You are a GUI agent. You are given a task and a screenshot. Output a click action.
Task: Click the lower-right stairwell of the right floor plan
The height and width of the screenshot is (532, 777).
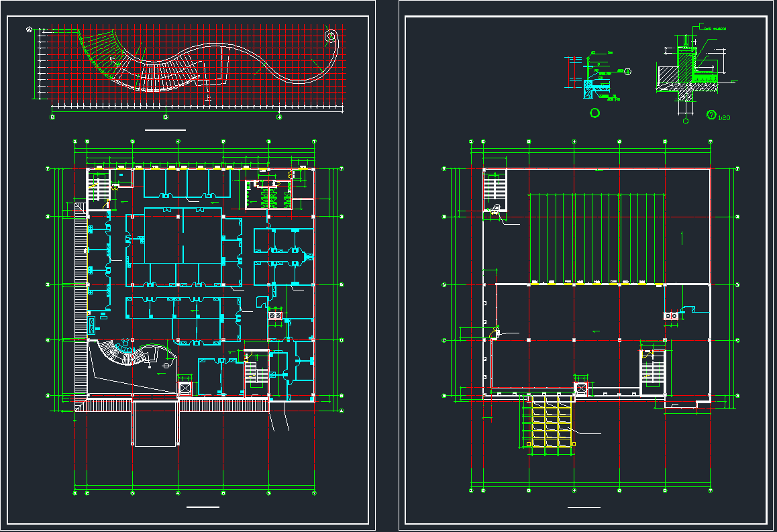tap(652, 371)
